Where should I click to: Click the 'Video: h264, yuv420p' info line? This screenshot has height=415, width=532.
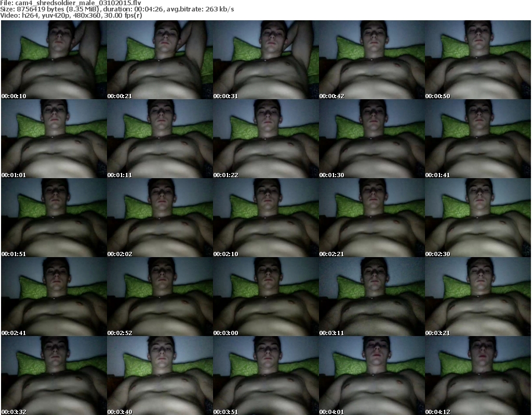pos(71,16)
